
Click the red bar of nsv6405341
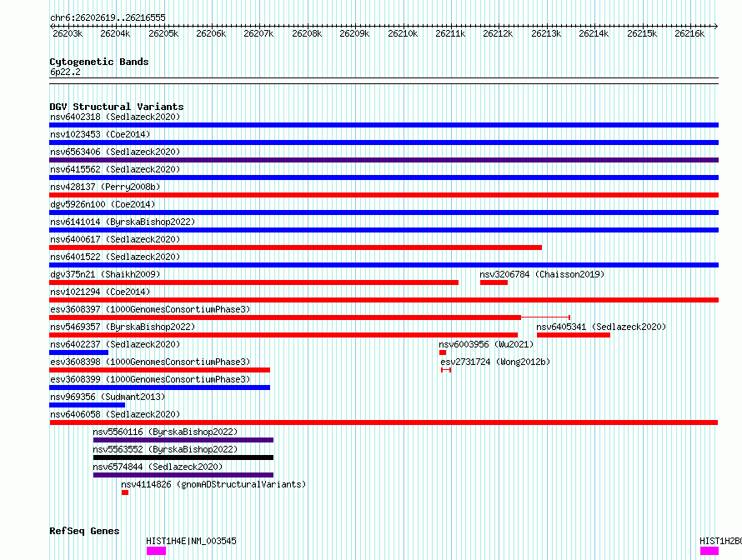pos(573,335)
